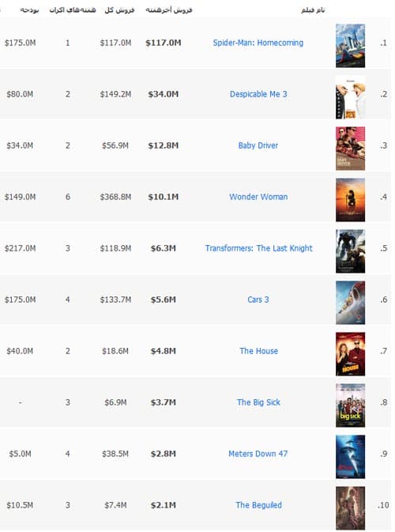
Task: Open the Despicable Me 3 link
Action: click(258, 94)
